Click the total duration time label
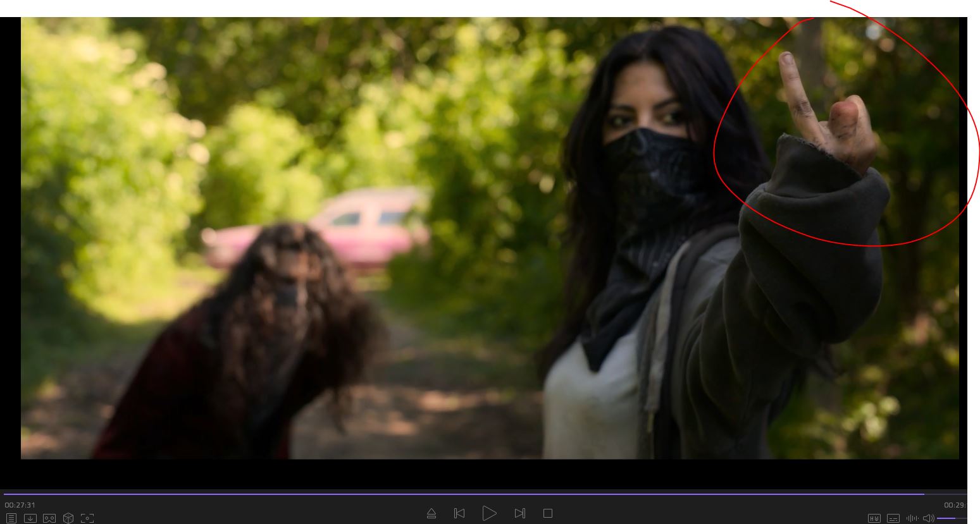980x524 pixels. point(955,505)
